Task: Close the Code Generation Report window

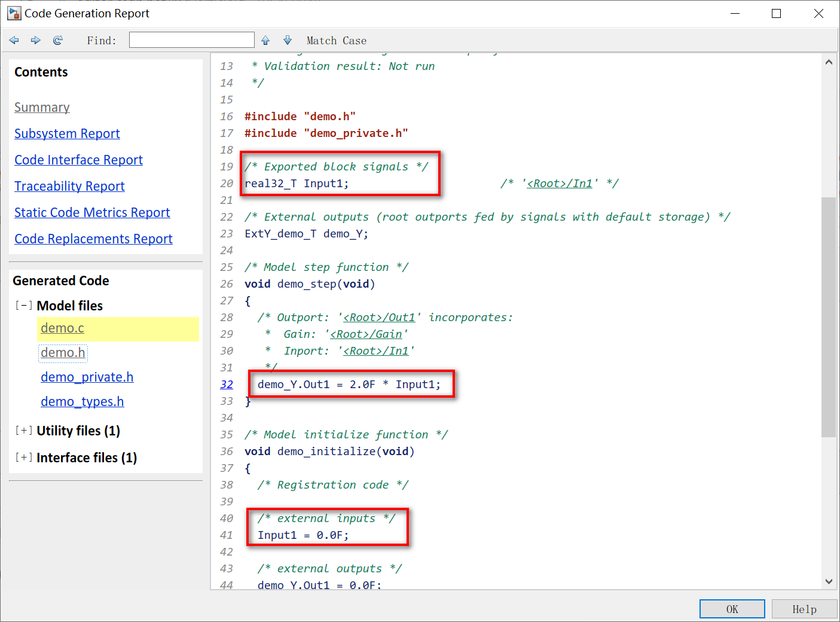Action: (818, 13)
